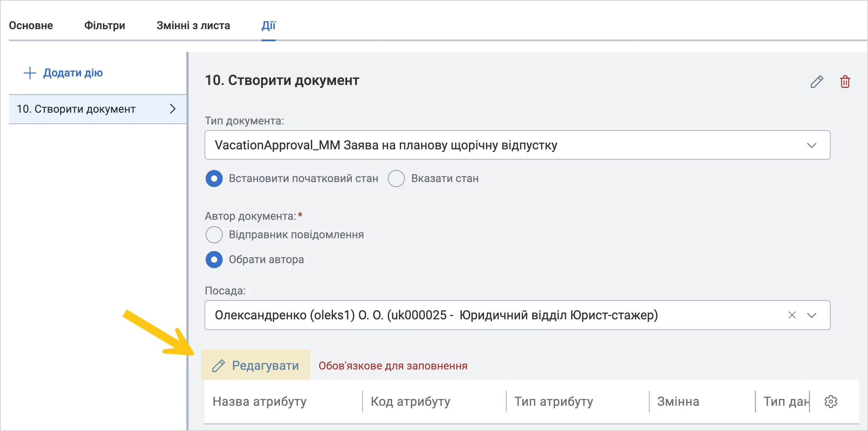Viewport: 868px width, 431px height.
Task: Click the pencil icon in Редагувати button
Action: coord(218,366)
